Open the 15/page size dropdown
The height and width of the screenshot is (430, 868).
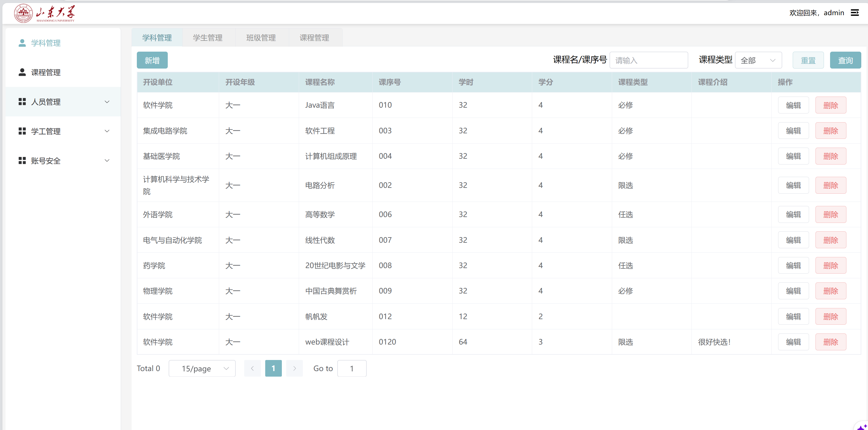click(202, 368)
